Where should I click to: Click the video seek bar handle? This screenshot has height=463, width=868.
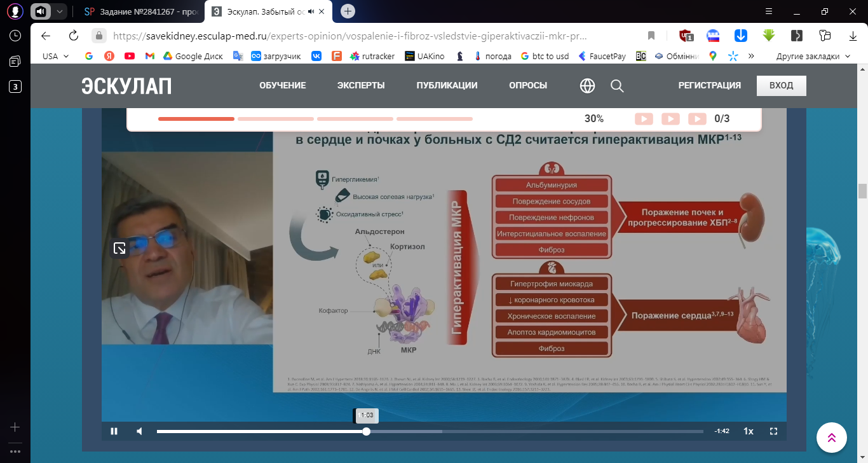367,431
